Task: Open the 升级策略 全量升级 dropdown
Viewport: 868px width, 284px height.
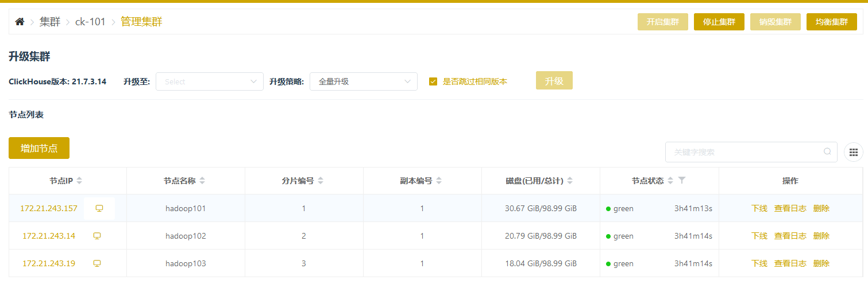Action: point(364,81)
